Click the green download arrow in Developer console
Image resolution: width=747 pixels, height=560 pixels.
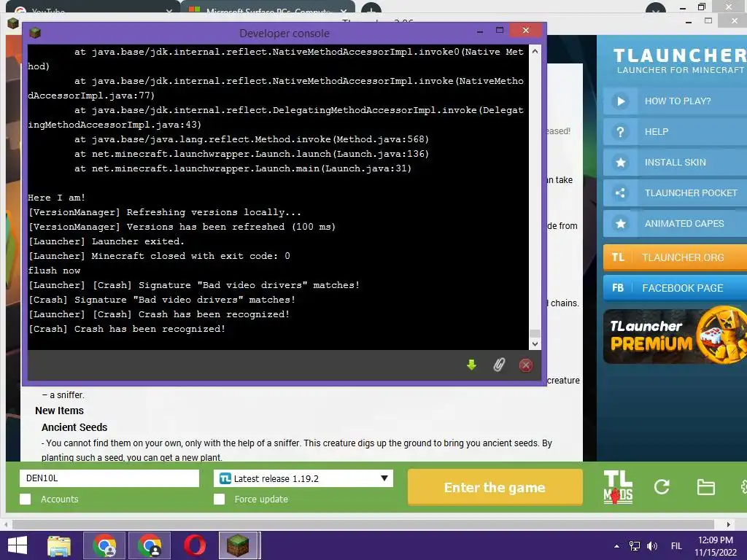[x=471, y=365]
